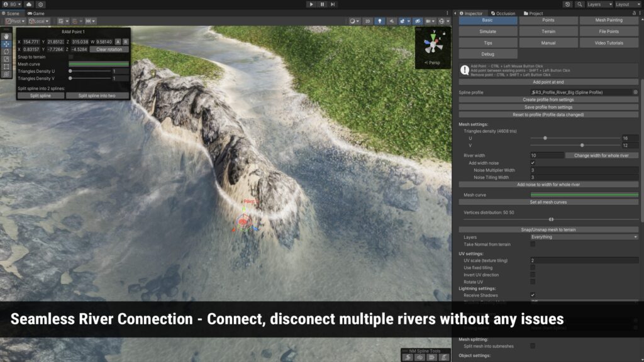Open the Layers dropdown in top bar
Viewport: 644px width, 362px height.
click(x=599, y=4)
